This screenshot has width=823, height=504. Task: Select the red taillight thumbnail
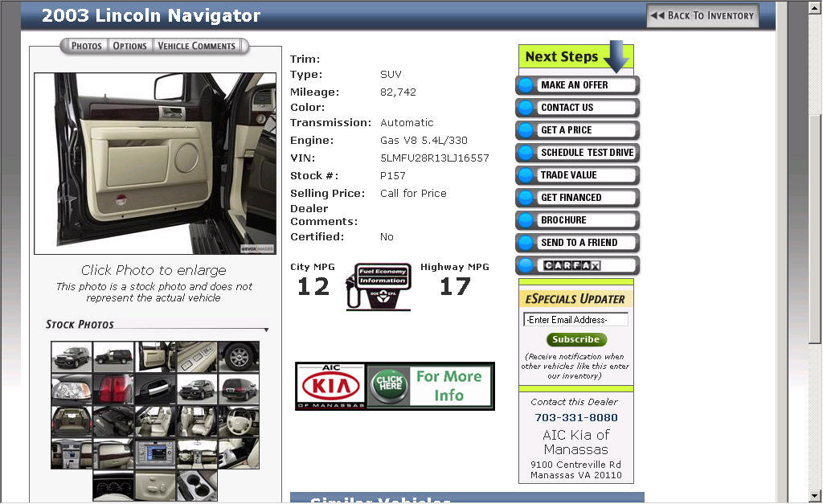pos(113,389)
